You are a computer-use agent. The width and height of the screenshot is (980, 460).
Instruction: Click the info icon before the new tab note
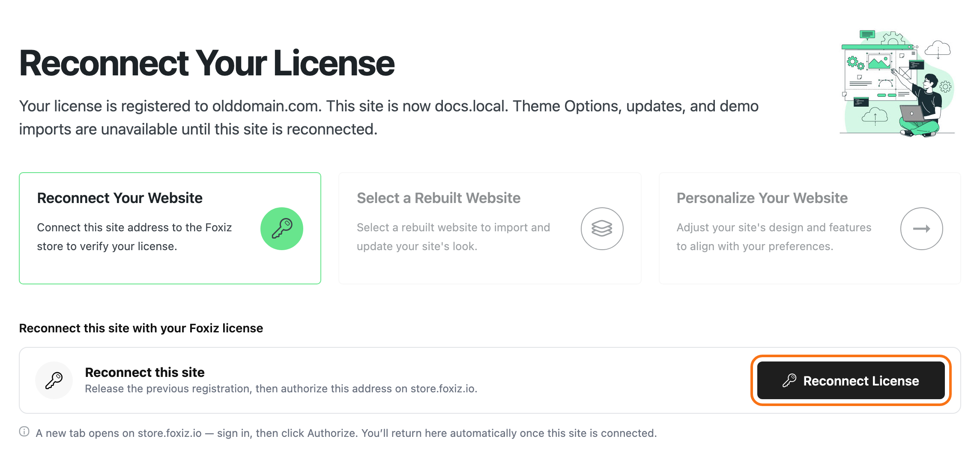[x=24, y=432]
